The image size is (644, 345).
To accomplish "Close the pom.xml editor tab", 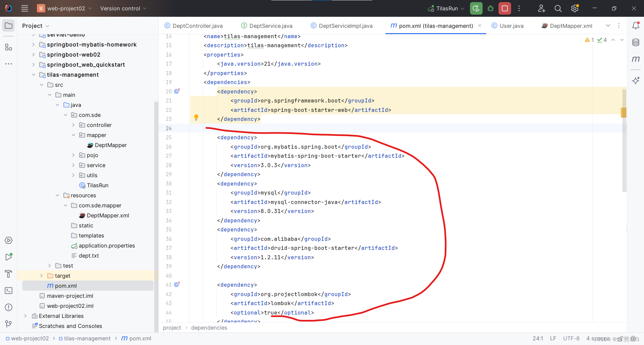I will coord(480,25).
